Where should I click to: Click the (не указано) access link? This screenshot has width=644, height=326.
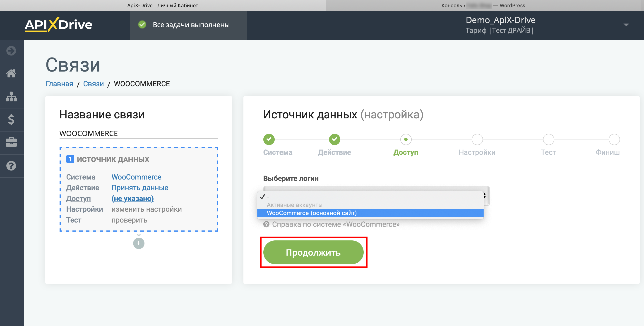coord(132,199)
